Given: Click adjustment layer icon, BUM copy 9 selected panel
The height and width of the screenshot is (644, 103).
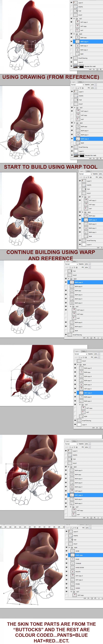Looking at the screenshot, I should (94, 338).
